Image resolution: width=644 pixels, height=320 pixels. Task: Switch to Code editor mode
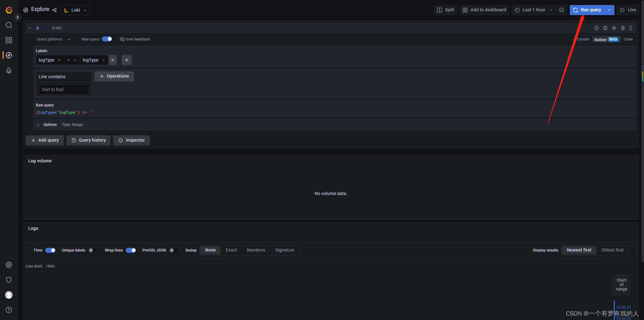628,39
